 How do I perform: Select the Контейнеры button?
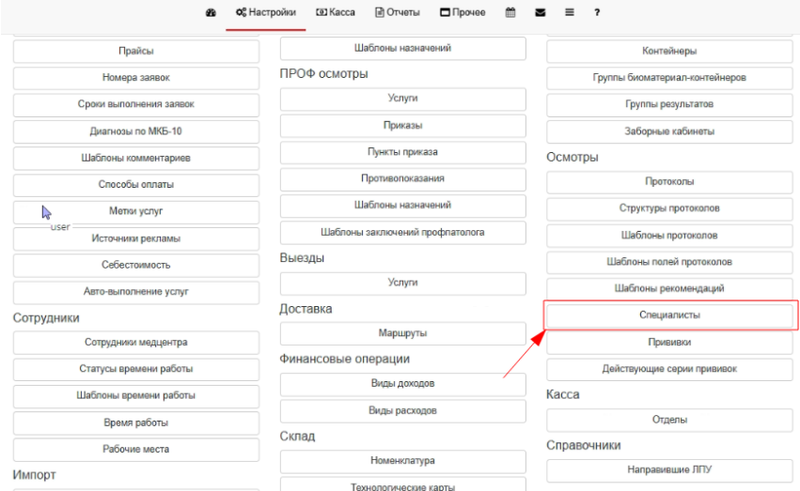(x=669, y=50)
